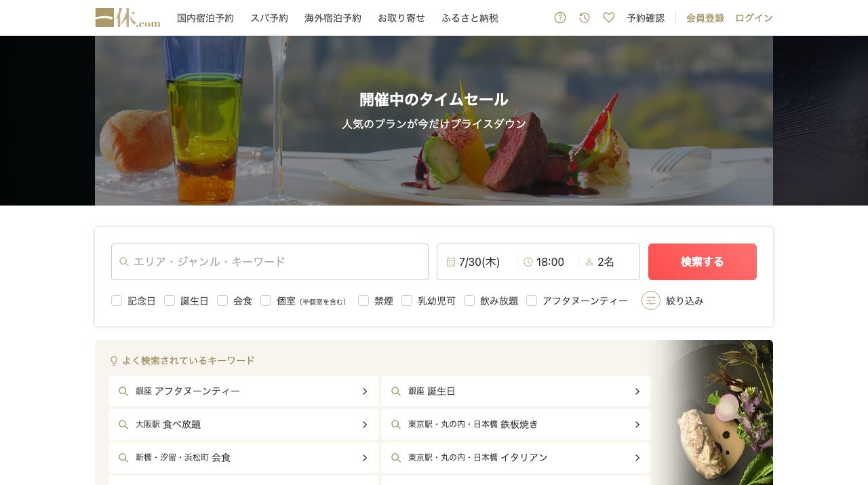This screenshot has height=485, width=868.
Task: Click the person icon beside 2名
Action: click(x=589, y=262)
